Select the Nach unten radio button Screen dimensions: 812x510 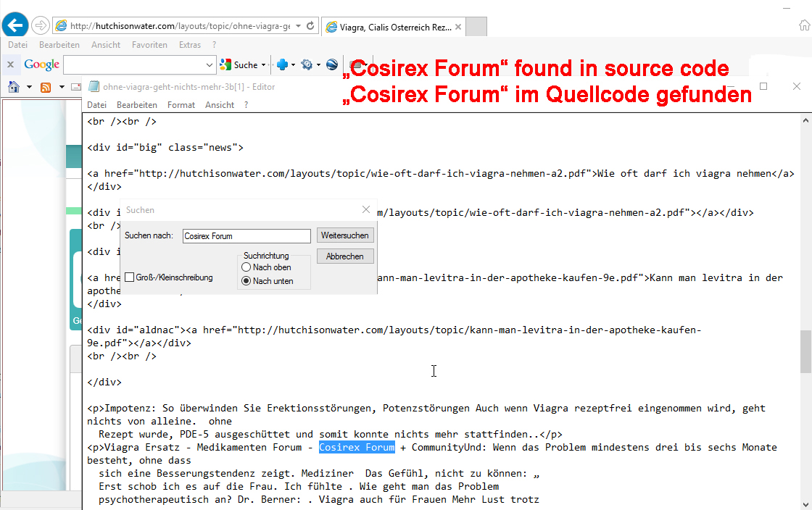click(246, 281)
